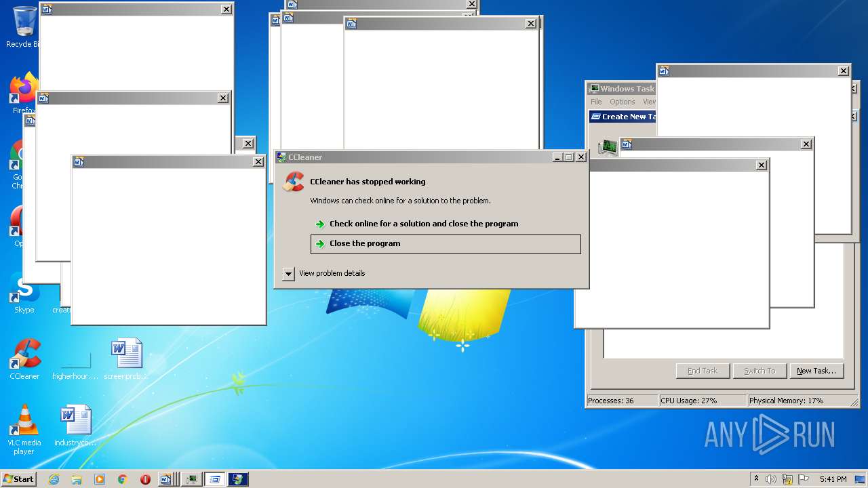Open the Recycle Bin desktop icon
The width and height of the screenshot is (868, 488).
pyautogui.click(x=24, y=27)
